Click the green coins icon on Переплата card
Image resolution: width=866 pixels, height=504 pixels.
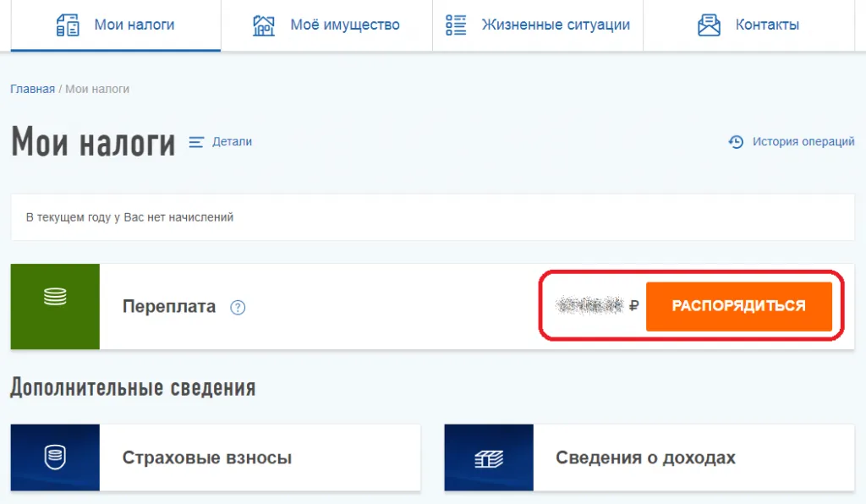55,298
